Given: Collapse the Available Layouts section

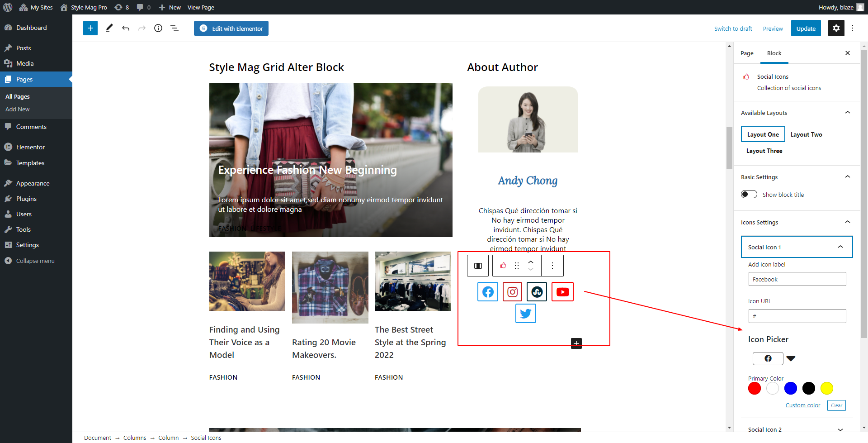Looking at the screenshot, I should click(848, 113).
